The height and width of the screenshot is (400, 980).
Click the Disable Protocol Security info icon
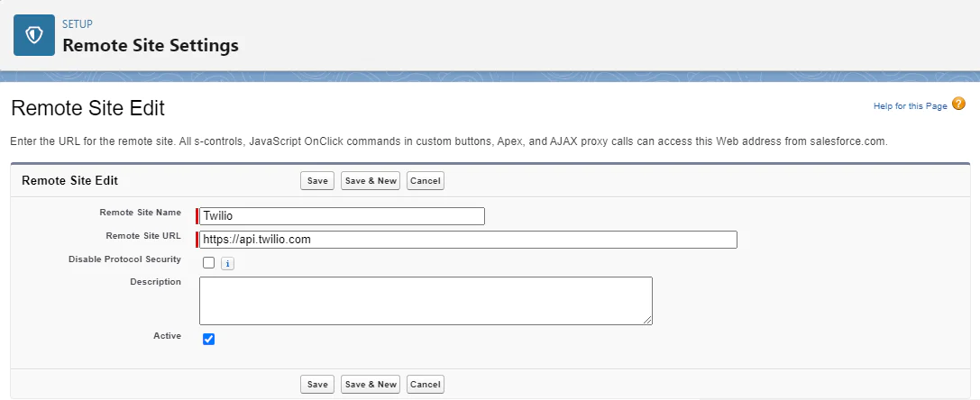point(227,264)
